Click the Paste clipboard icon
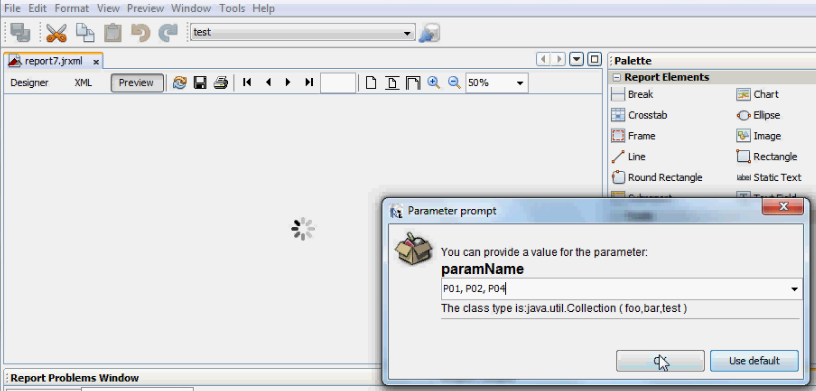Screen dimensions: 816x391 pos(112,32)
